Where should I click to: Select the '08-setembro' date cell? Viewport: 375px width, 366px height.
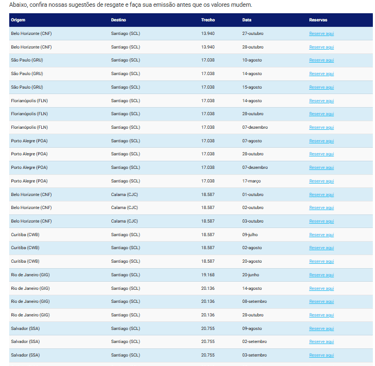pos(254,302)
